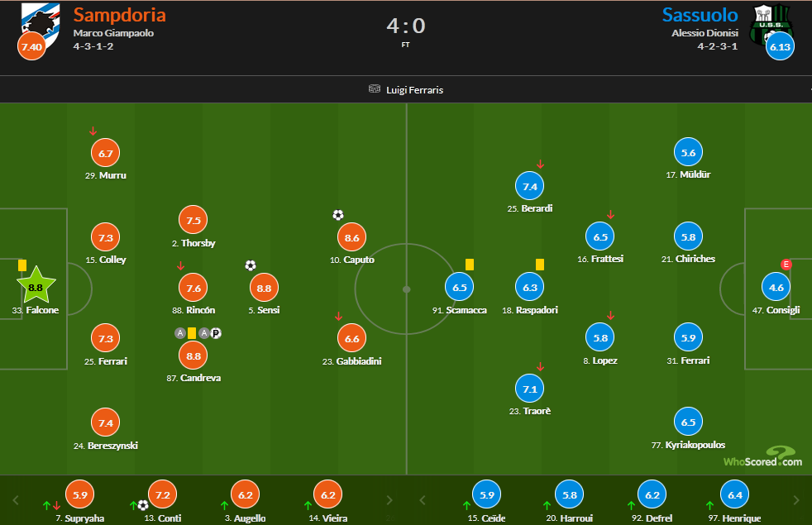Click Falcone's green star rating badge

pos(36,288)
